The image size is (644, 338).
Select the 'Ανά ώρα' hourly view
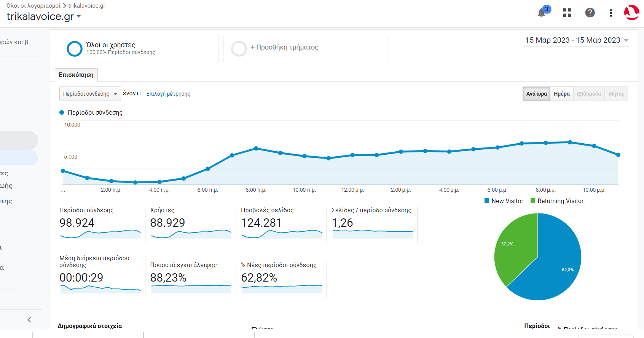click(x=536, y=94)
